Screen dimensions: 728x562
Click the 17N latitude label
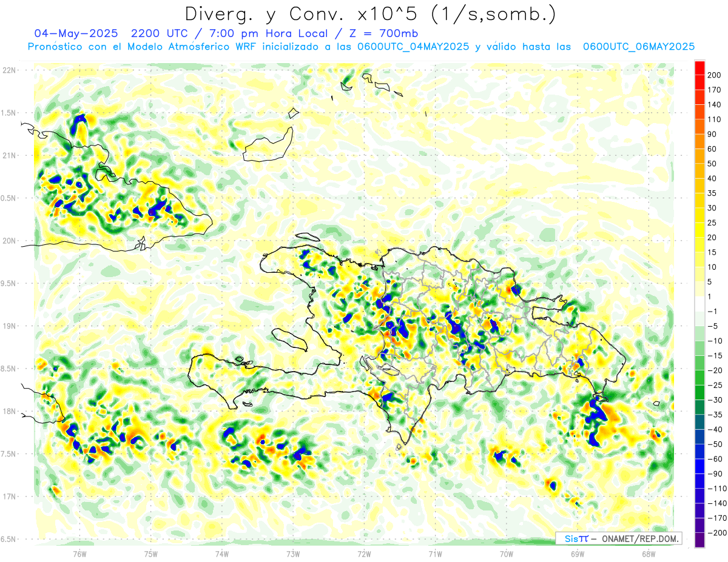(x=8, y=497)
